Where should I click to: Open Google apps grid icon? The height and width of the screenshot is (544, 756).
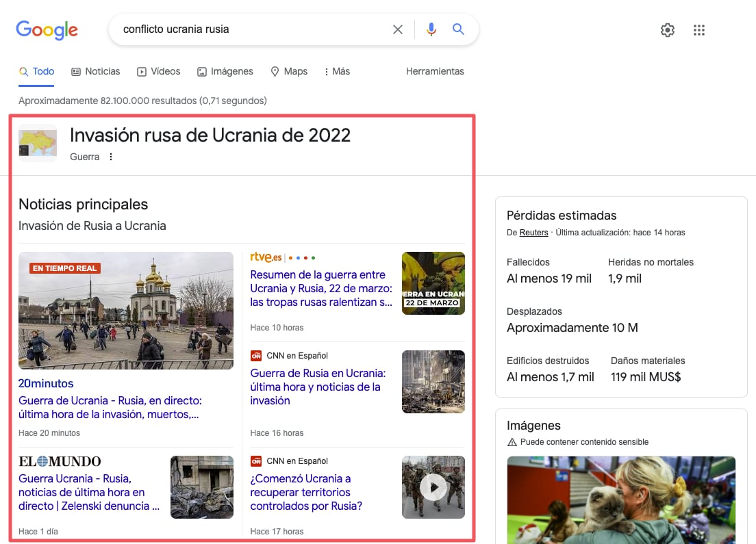click(699, 30)
